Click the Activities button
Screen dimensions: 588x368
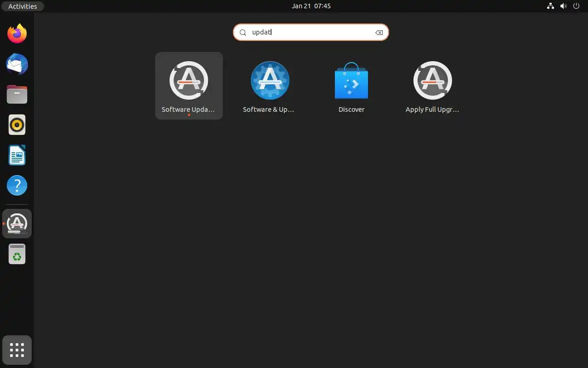[x=23, y=6]
